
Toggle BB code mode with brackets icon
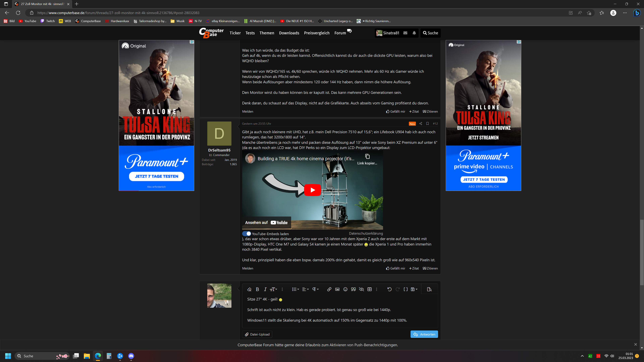coord(406,289)
